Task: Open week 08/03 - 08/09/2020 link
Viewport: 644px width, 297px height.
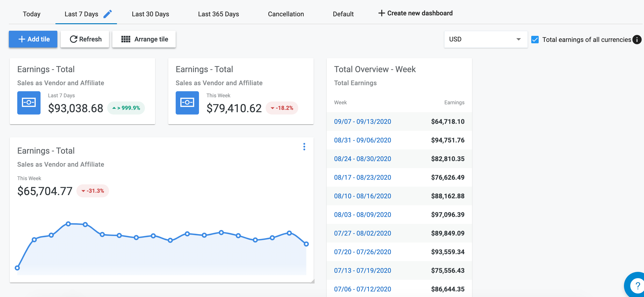Action: tap(362, 215)
